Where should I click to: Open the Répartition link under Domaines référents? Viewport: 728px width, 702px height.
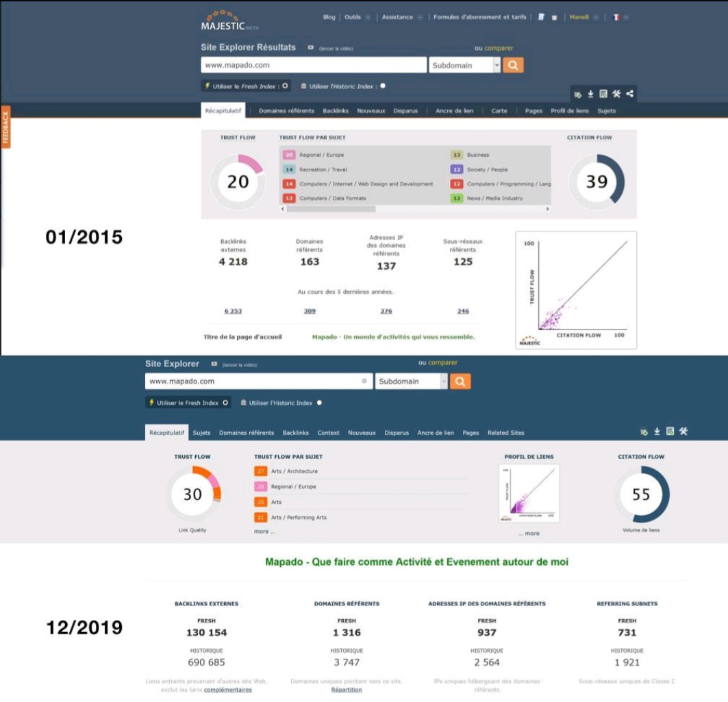click(347, 690)
